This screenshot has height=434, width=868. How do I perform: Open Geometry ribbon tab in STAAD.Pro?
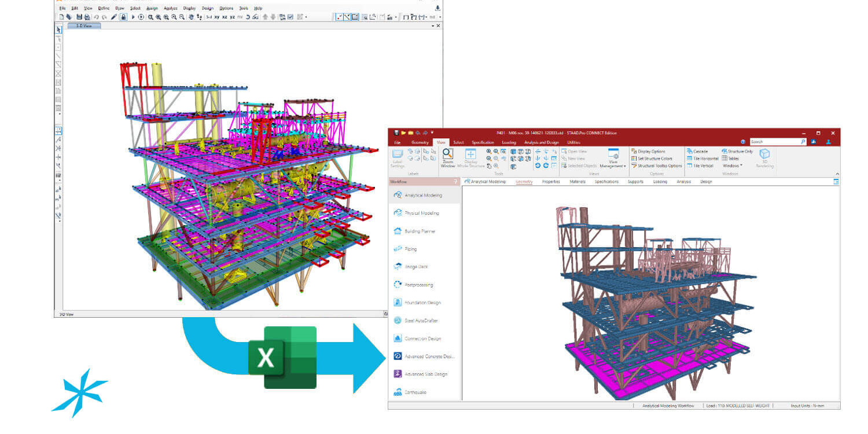pos(420,142)
